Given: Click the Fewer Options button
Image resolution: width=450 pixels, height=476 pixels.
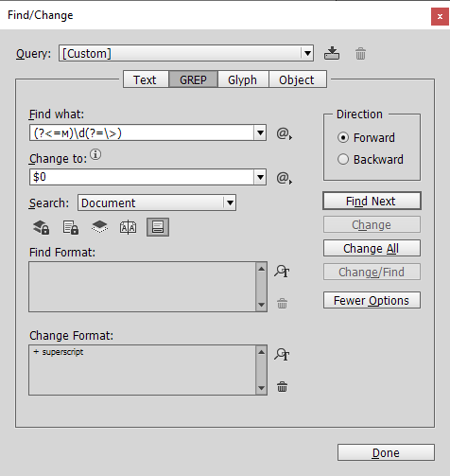Looking at the screenshot, I should pos(372,300).
